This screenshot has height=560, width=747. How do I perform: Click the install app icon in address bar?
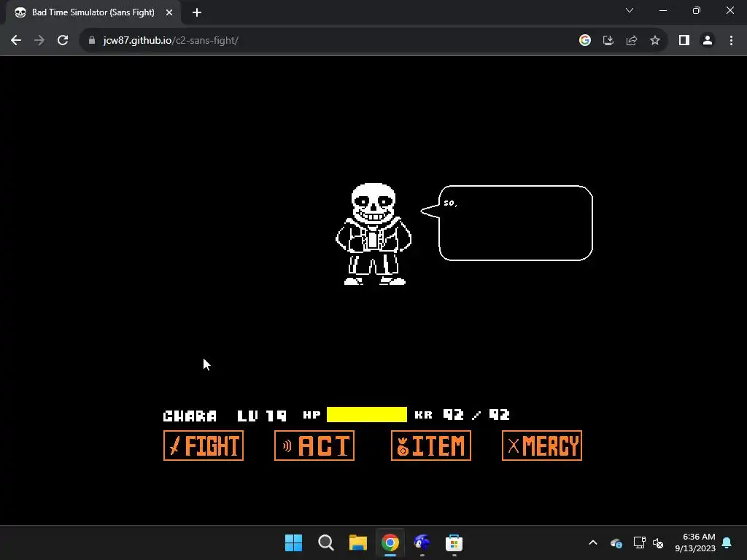point(608,41)
